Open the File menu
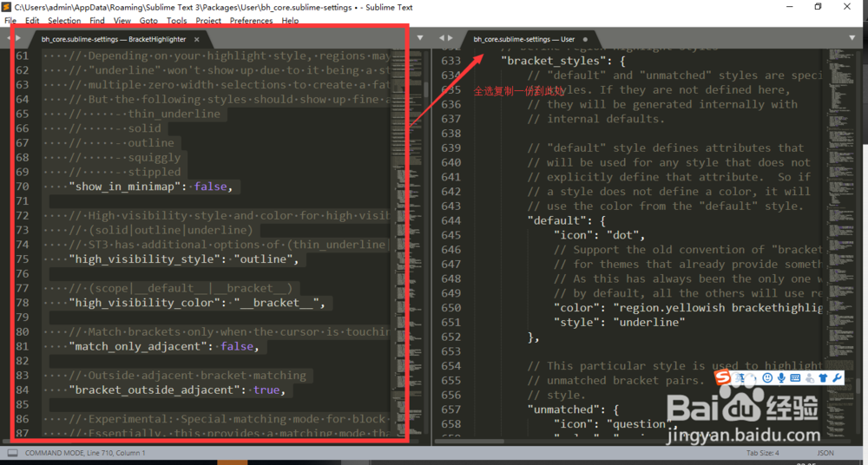The image size is (868, 465). [10, 21]
